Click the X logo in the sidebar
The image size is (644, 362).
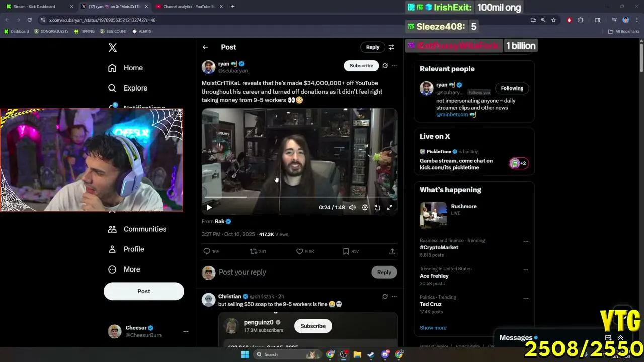point(113,48)
